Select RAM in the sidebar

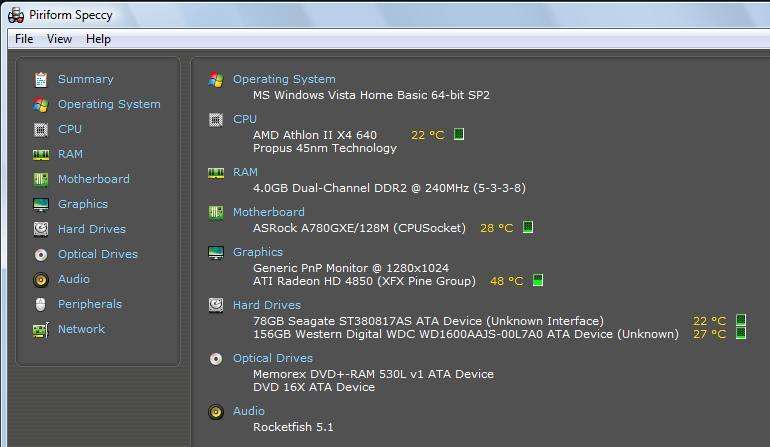70,154
